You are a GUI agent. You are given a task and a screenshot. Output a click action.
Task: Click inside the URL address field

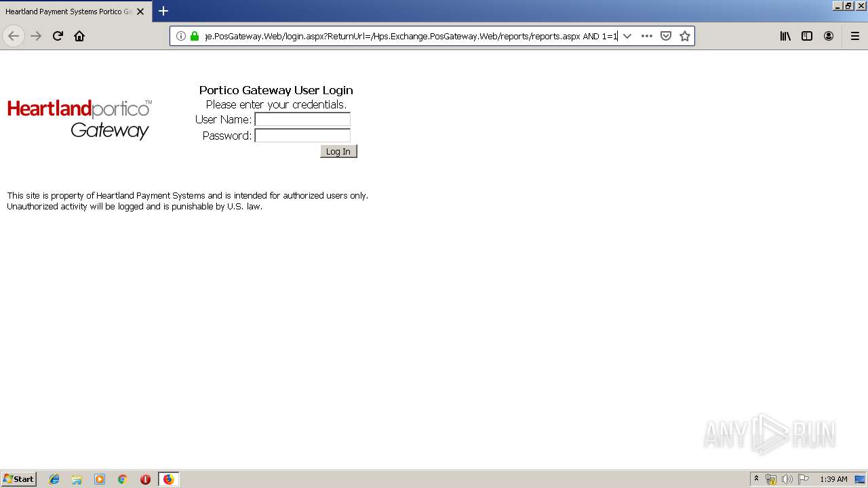pyautogui.click(x=411, y=36)
